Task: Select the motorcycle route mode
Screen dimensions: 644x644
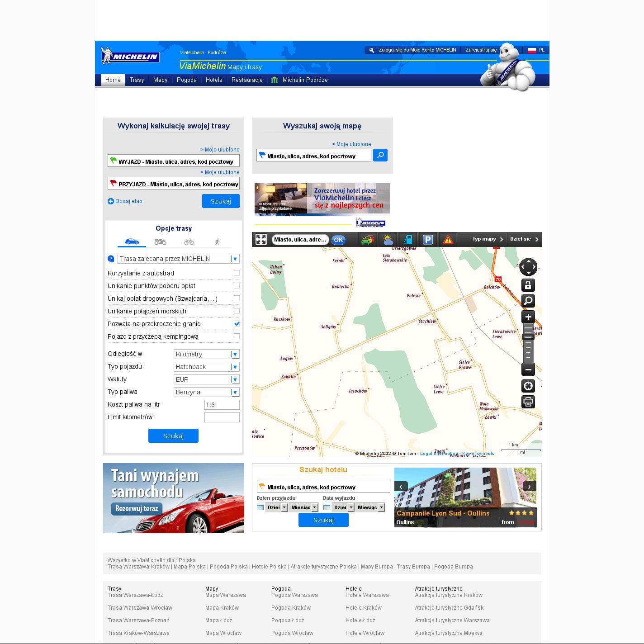Action: tap(160, 242)
